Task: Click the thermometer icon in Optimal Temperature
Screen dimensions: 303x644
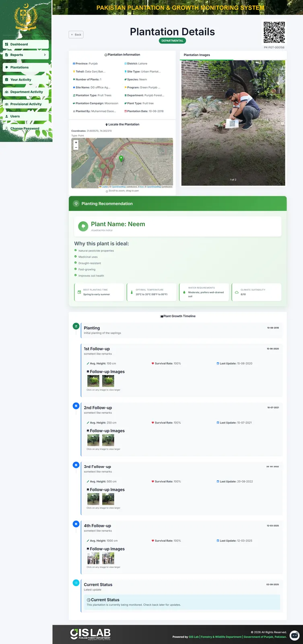Action: 132,292
